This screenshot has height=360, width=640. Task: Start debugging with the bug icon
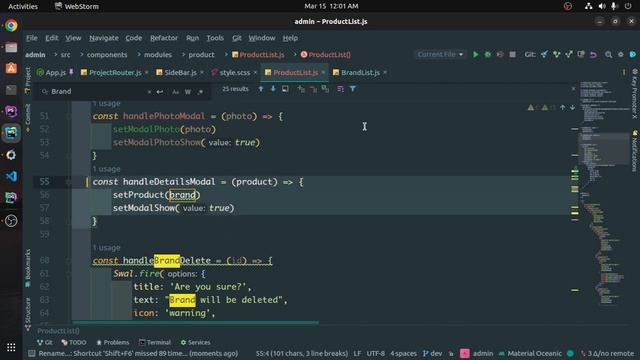click(488, 54)
